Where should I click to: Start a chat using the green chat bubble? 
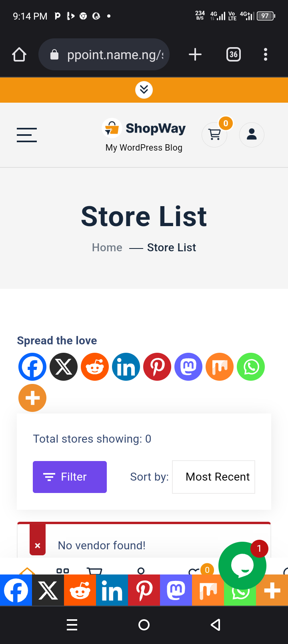point(242,565)
